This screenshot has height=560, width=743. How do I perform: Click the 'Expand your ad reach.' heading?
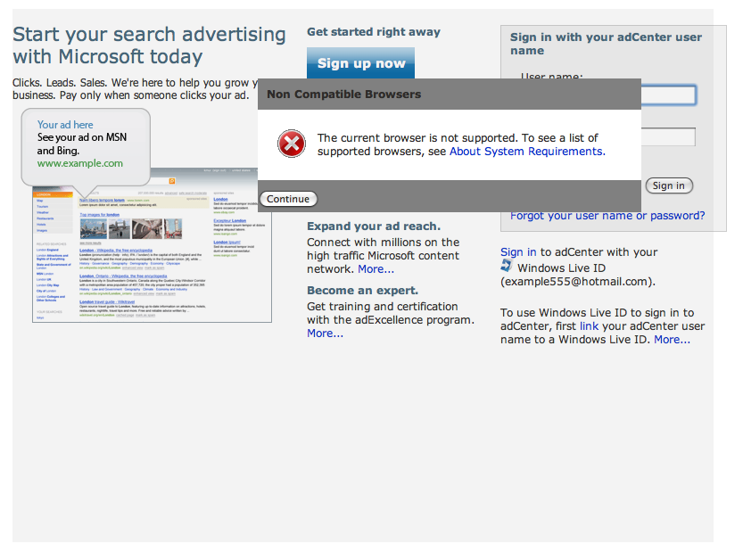click(373, 226)
